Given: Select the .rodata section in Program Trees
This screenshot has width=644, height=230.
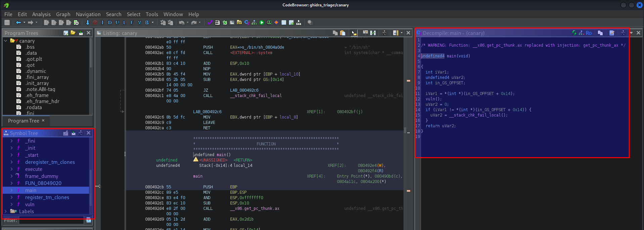Looking at the screenshot, I should tap(34, 107).
